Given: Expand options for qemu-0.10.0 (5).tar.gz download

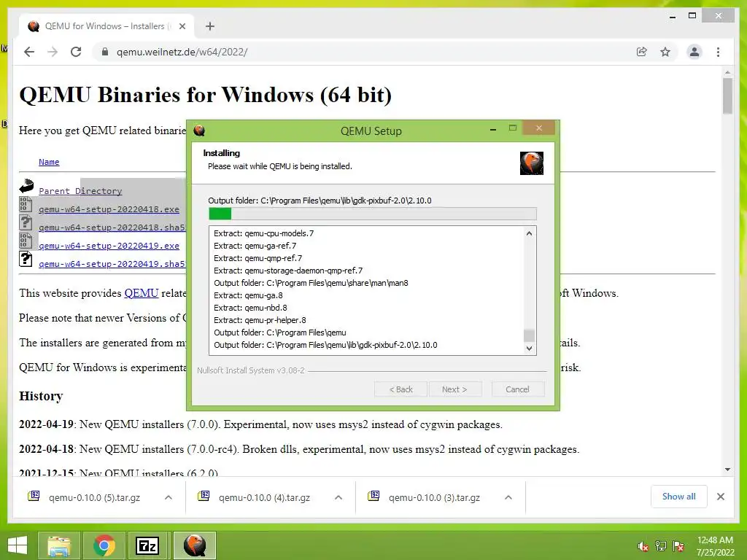Looking at the screenshot, I should tap(169, 497).
